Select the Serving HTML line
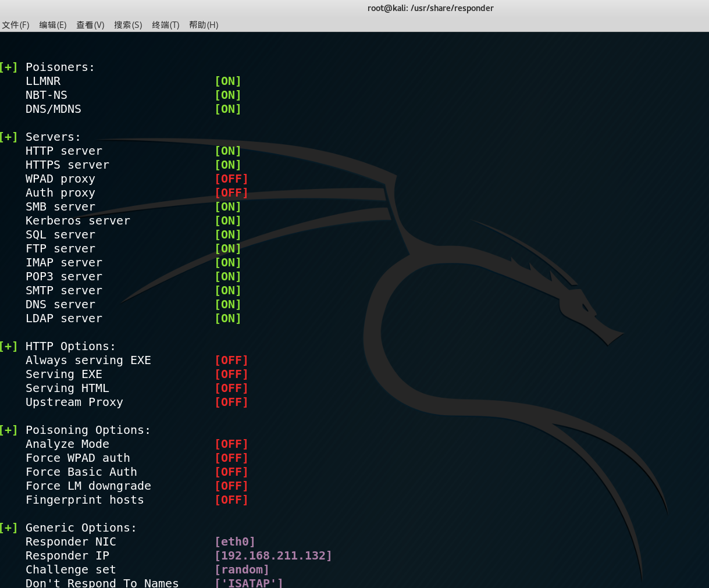 tap(67, 389)
